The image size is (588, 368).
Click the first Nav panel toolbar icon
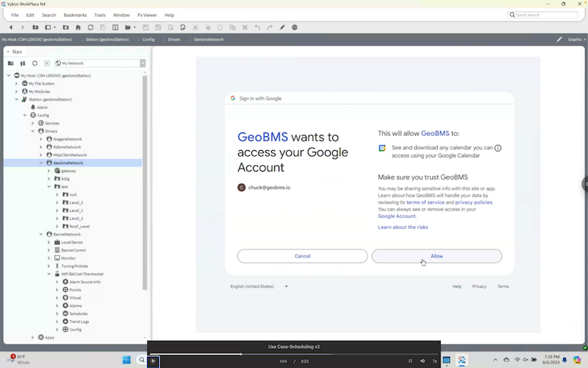[x=10, y=63]
